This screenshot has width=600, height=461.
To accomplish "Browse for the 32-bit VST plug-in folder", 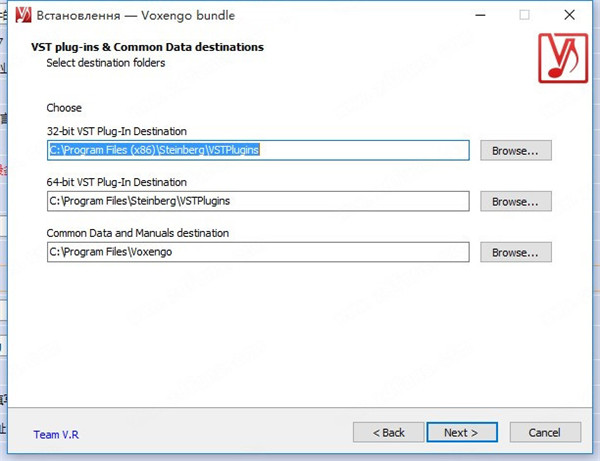I will 515,150.
